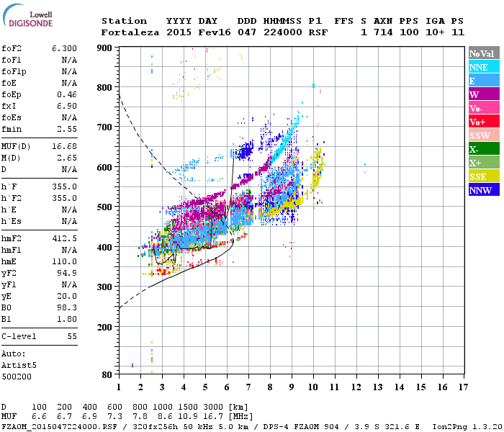Click the h`Es N/A value

click(69, 222)
